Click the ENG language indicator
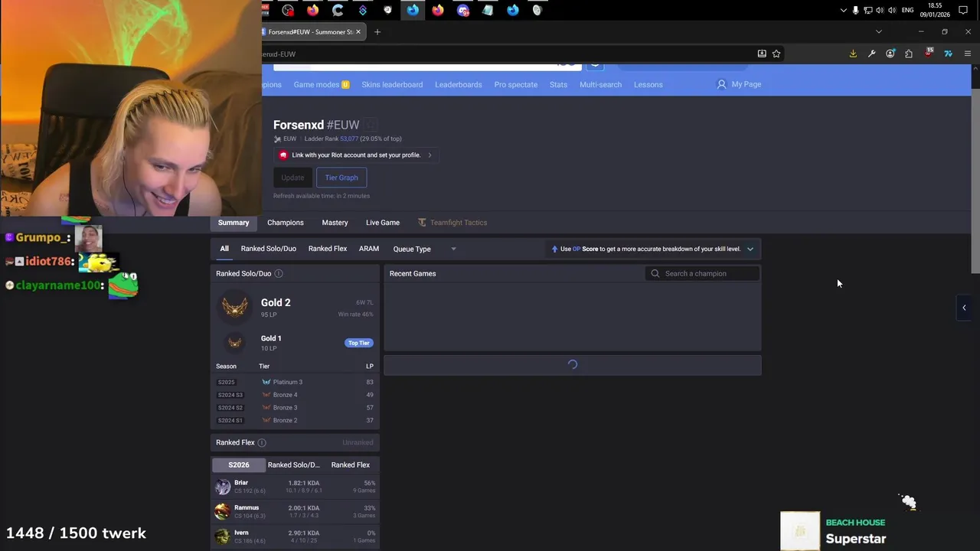This screenshot has height=551, width=980. [908, 10]
